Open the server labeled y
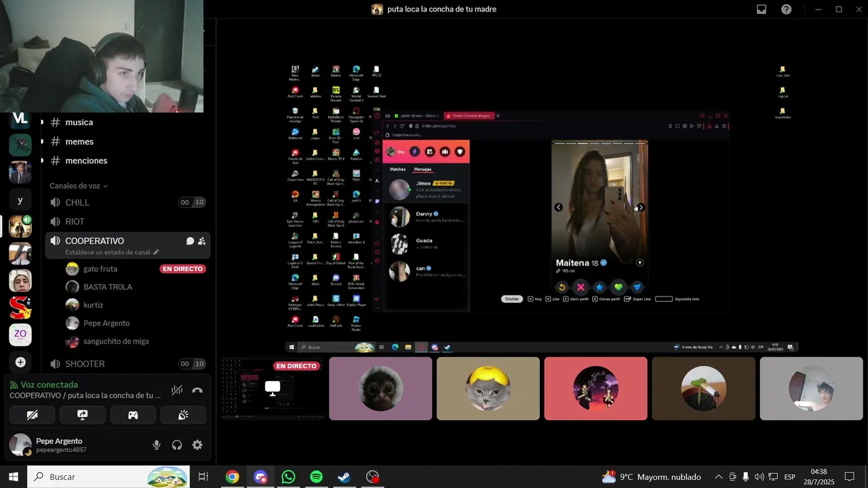 (20, 200)
